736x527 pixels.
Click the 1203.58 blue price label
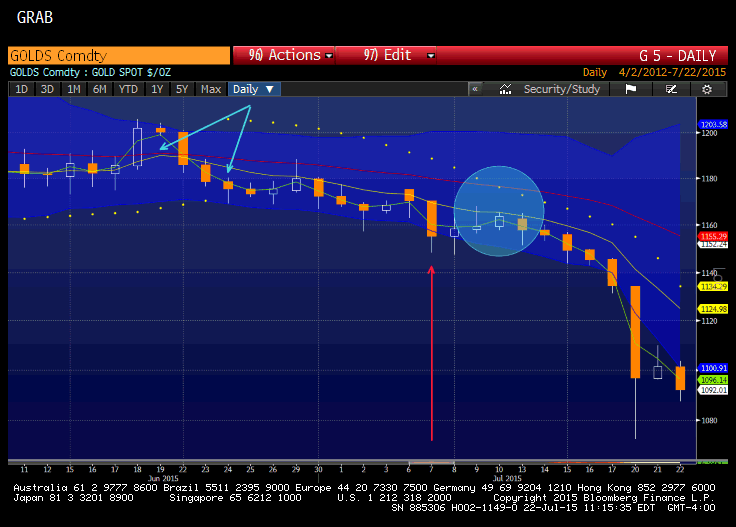[713, 124]
